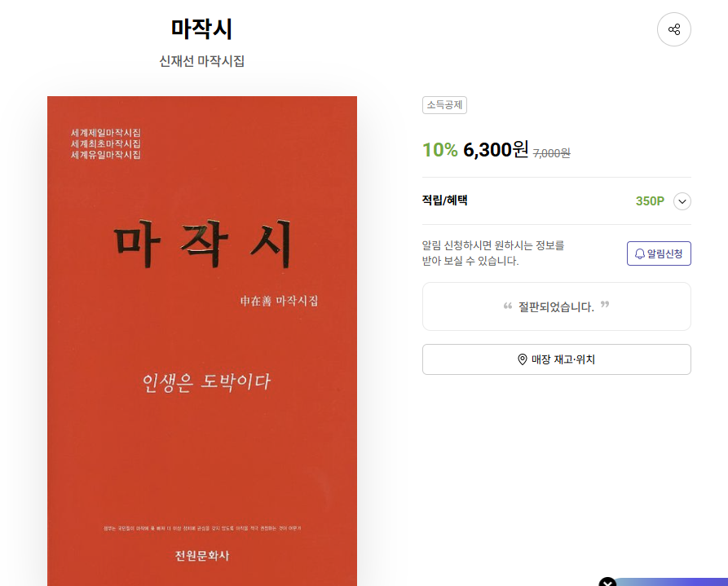Click the 350P points value
Viewport: 728px width, 586px height.
pos(650,201)
